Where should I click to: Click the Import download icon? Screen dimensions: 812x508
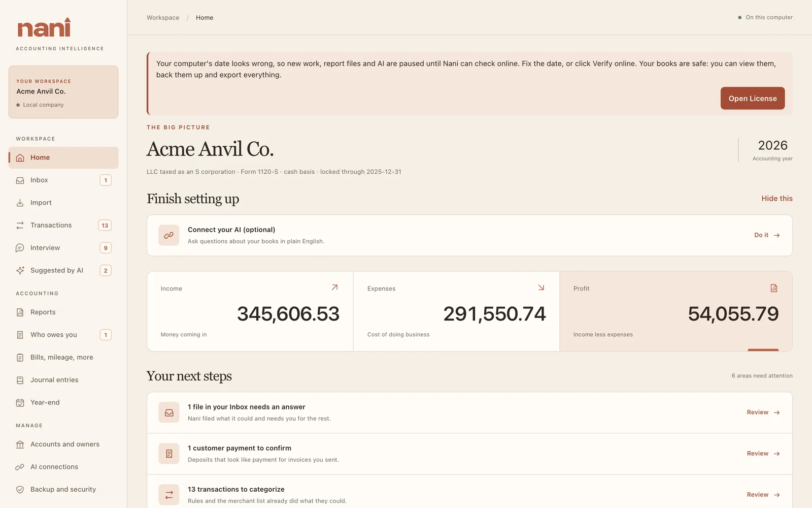[x=20, y=203]
